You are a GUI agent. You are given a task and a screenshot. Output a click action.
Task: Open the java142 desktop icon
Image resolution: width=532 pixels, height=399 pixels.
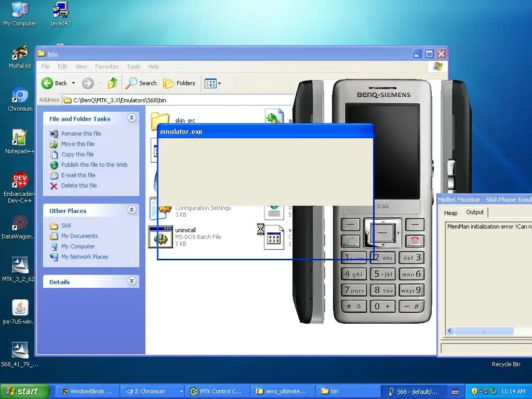(x=61, y=14)
